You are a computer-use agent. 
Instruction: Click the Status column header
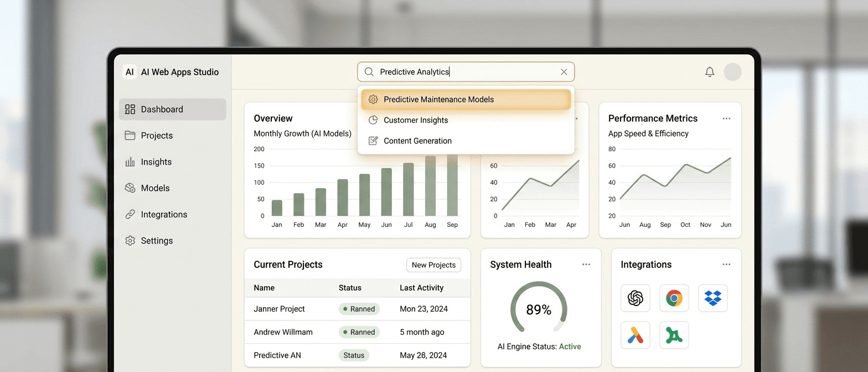click(x=350, y=288)
